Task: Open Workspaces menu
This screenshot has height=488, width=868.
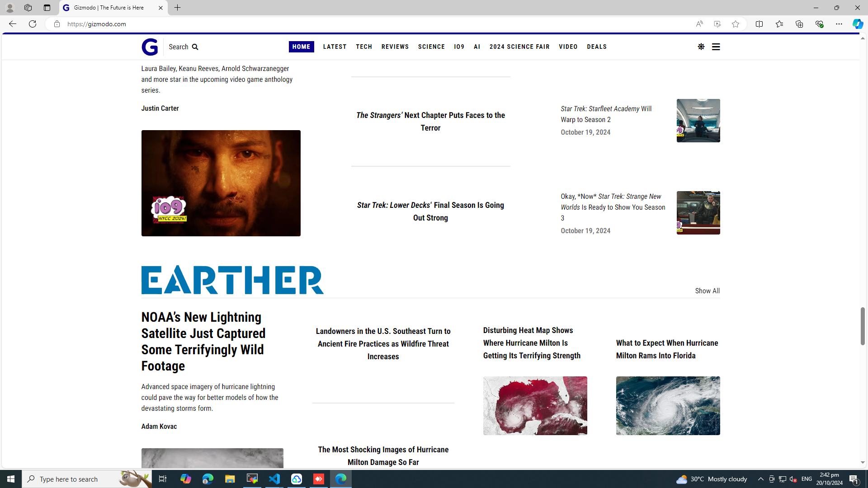Action: coord(28,8)
